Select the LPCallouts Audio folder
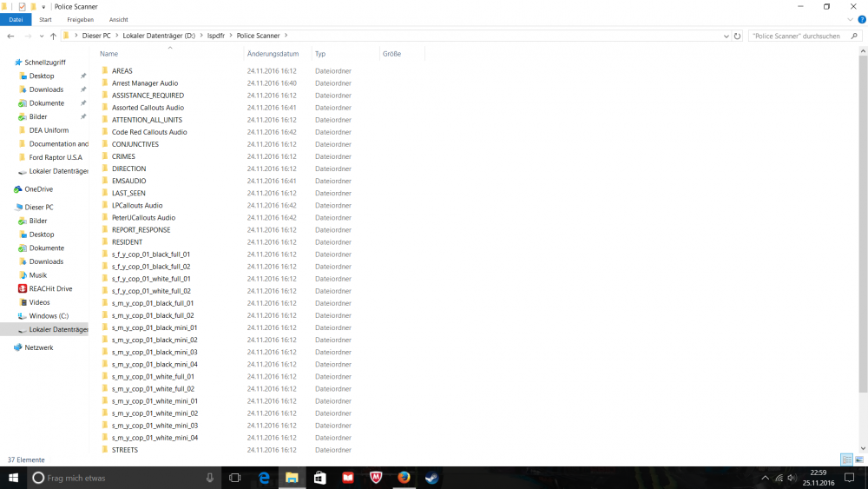Screen dimensions: 868x489 tap(137, 206)
